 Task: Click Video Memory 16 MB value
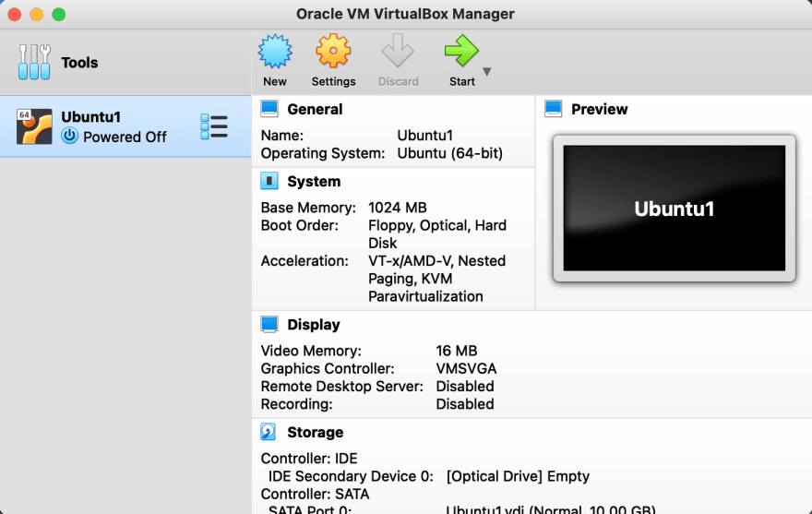[x=456, y=351]
